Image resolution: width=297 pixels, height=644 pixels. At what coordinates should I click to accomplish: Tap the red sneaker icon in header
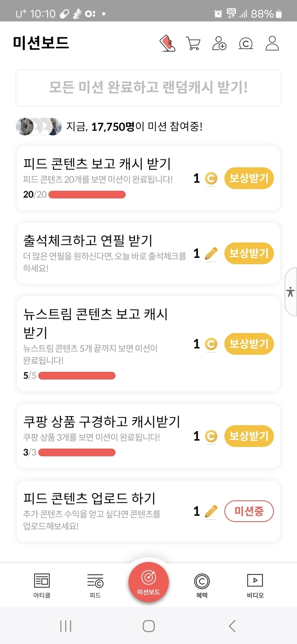(167, 43)
